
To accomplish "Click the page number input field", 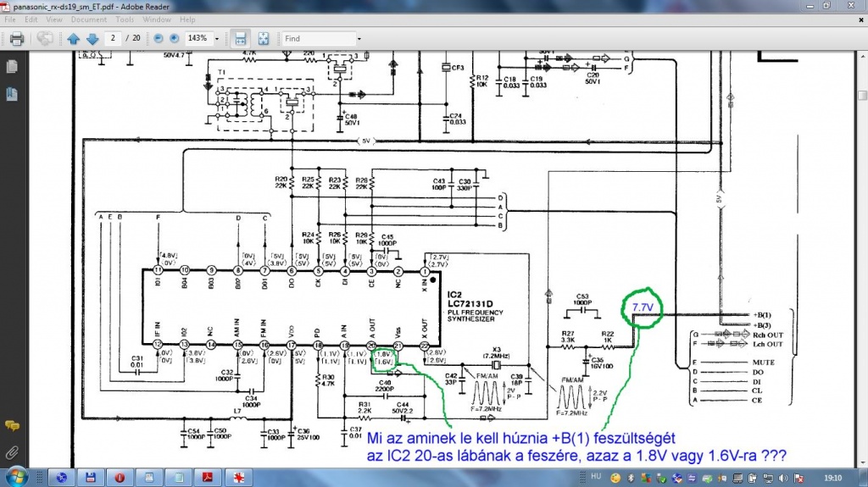I will [x=113, y=38].
